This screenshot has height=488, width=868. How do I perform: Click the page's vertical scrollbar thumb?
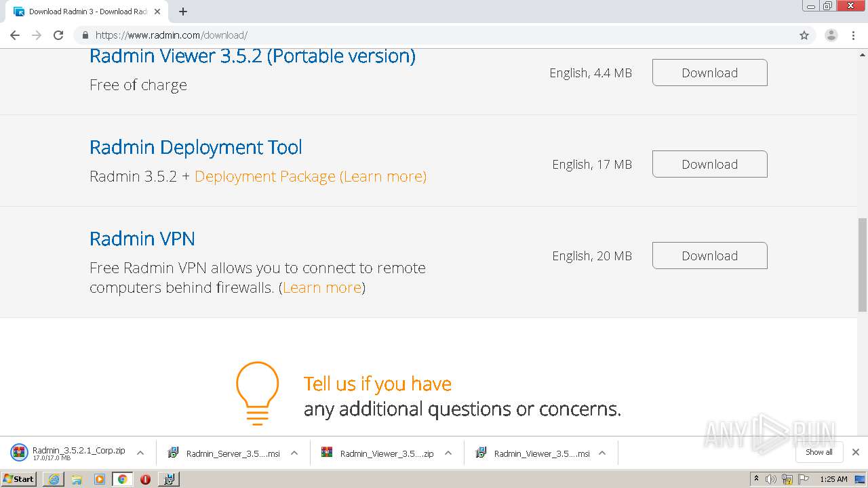863,264
